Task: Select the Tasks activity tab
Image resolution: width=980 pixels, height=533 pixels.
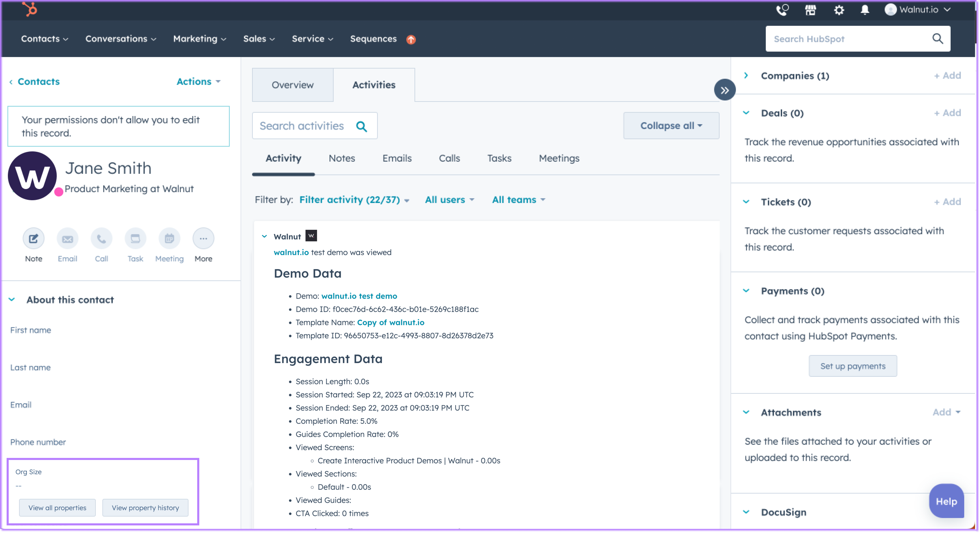Action: (499, 158)
